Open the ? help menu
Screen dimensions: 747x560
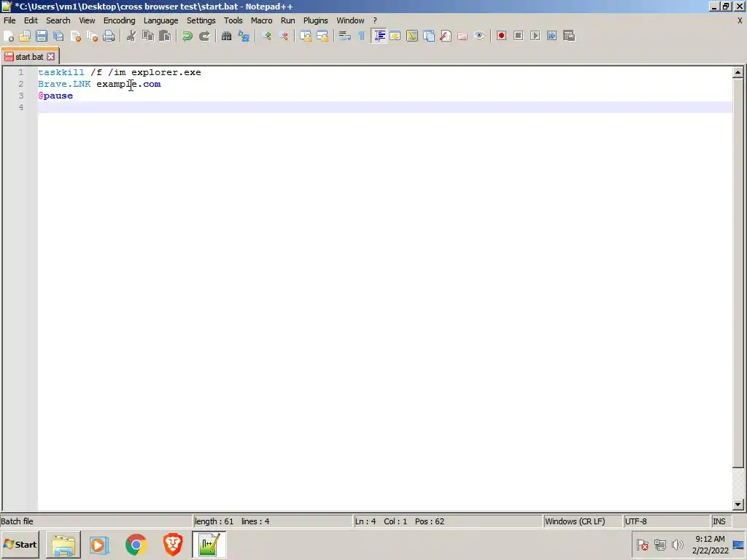[375, 20]
